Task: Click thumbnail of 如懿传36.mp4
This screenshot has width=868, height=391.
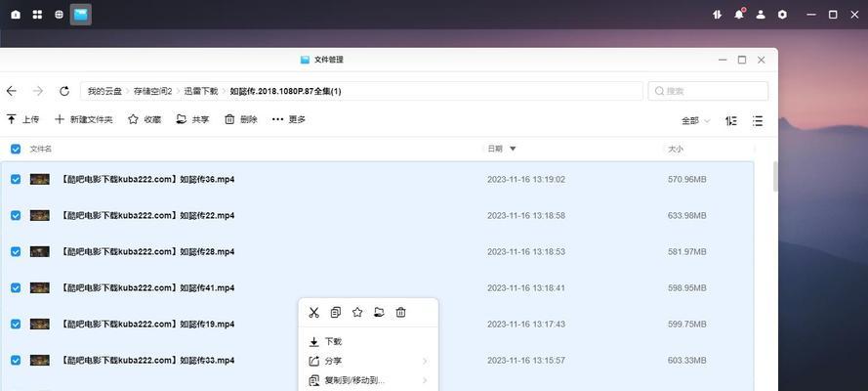Action: click(x=39, y=180)
